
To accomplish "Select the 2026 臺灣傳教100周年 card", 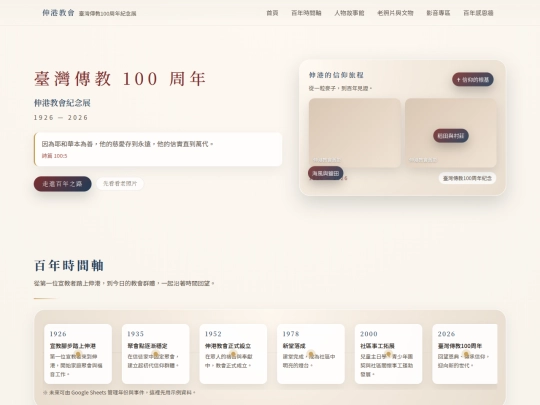I will pos(465,354).
